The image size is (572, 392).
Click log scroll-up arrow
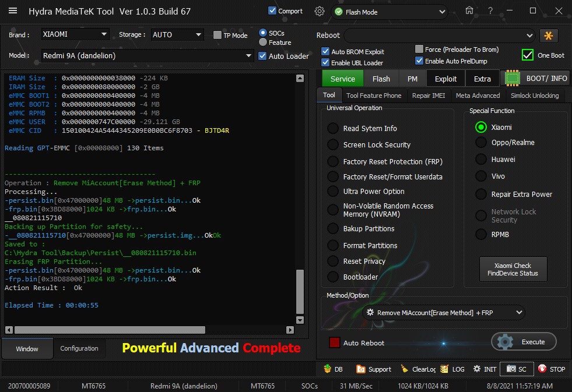[300, 78]
